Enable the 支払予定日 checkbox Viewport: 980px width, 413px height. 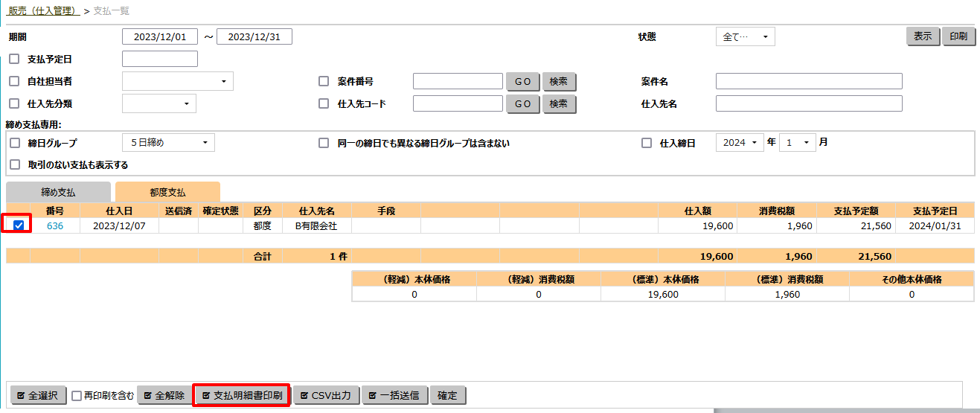(14, 59)
